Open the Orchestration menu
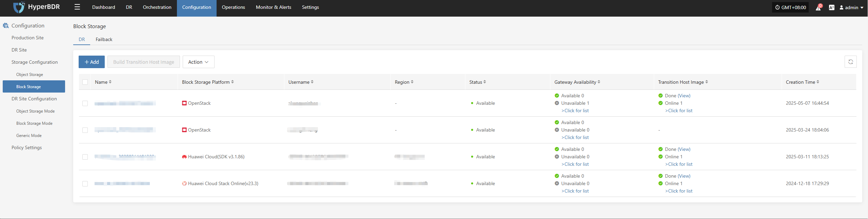Image resolution: width=868 pixels, height=219 pixels. 157,7
